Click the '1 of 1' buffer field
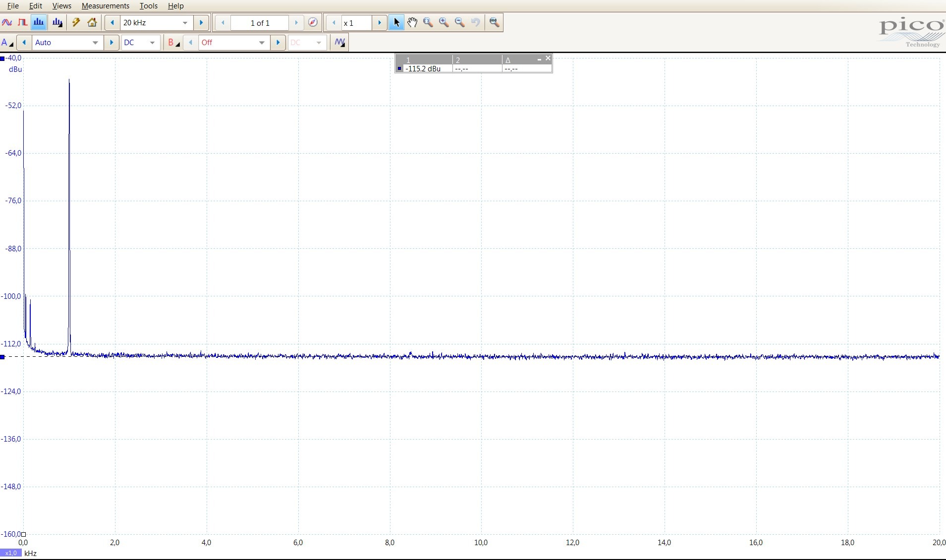The width and height of the screenshot is (946, 560). click(x=260, y=23)
